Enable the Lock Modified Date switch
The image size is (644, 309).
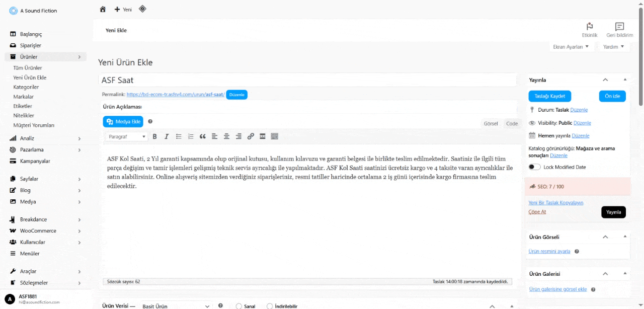(534, 167)
